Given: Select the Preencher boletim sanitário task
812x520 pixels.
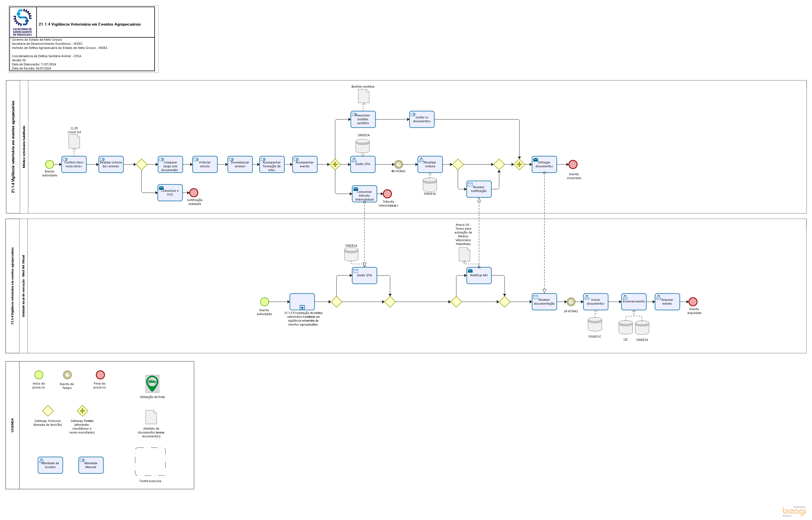Looking at the screenshot, I should pyautogui.click(x=363, y=119).
